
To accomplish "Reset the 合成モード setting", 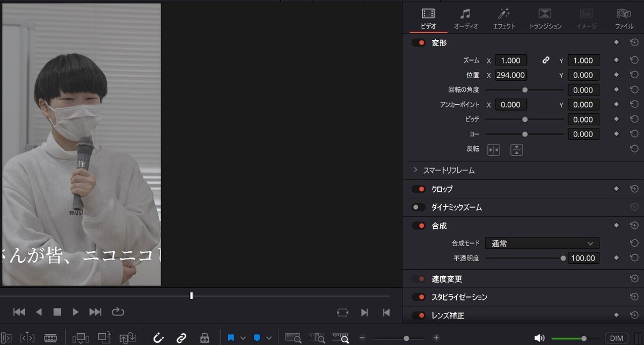I will [634, 243].
